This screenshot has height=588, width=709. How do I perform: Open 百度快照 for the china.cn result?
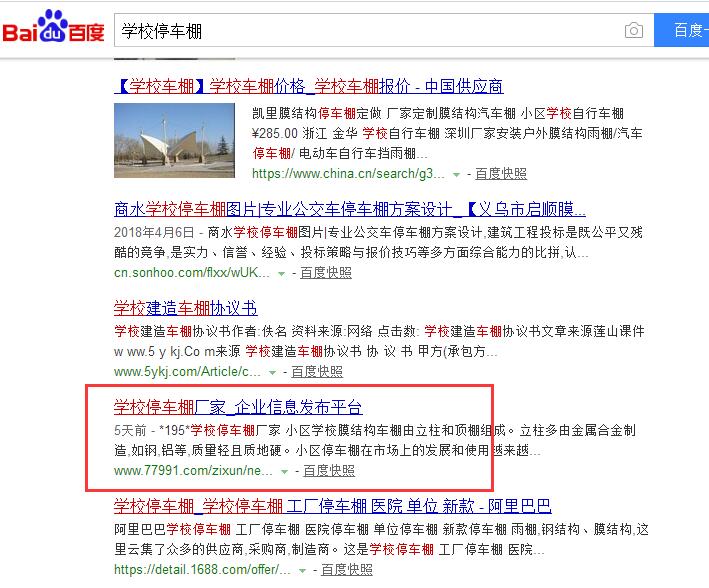coord(501,173)
